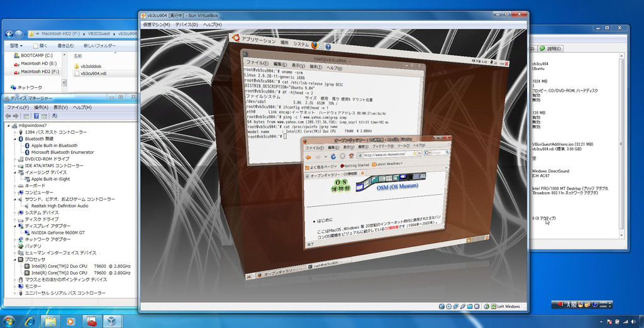
Task: Open 表示(V) menu in Device Manager
Action: point(60,107)
